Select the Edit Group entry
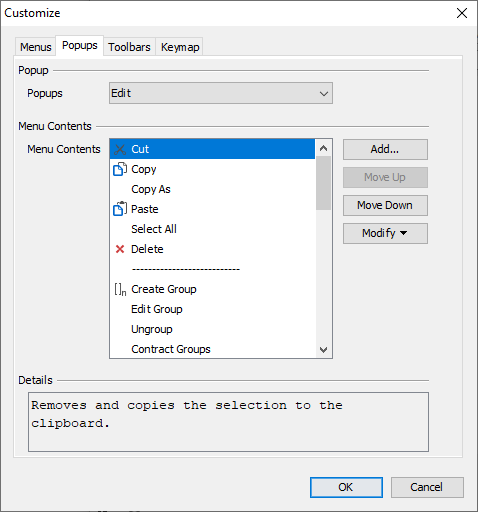This screenshot has height=512, width=478. [212, 309]
